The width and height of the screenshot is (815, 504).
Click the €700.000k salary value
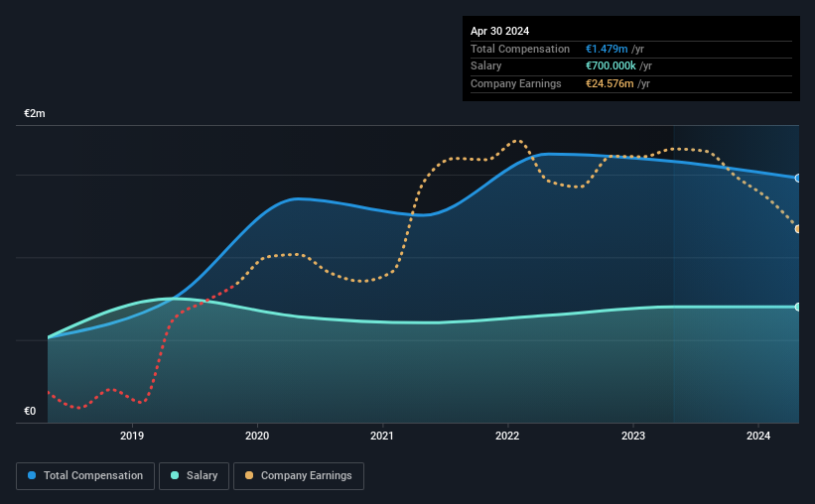pos(611,66)
